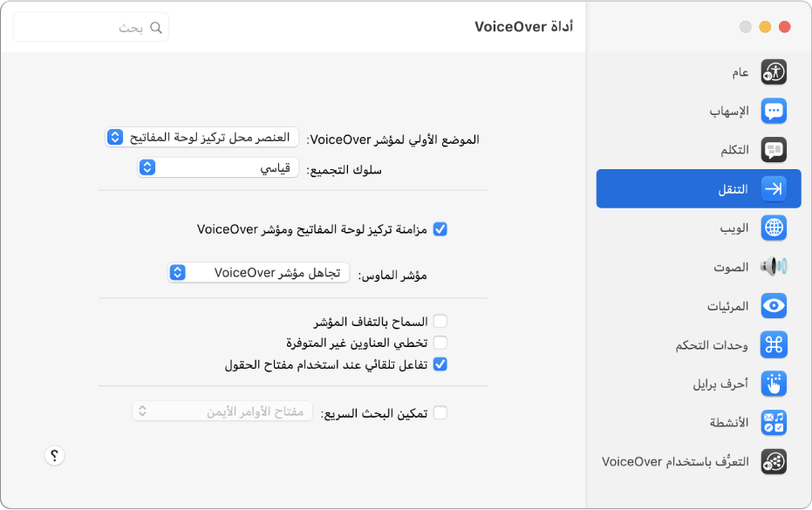
Task: Open المرئيات (Visuals) eye icon
Action: pyautogui.click(x=774, y=305)
